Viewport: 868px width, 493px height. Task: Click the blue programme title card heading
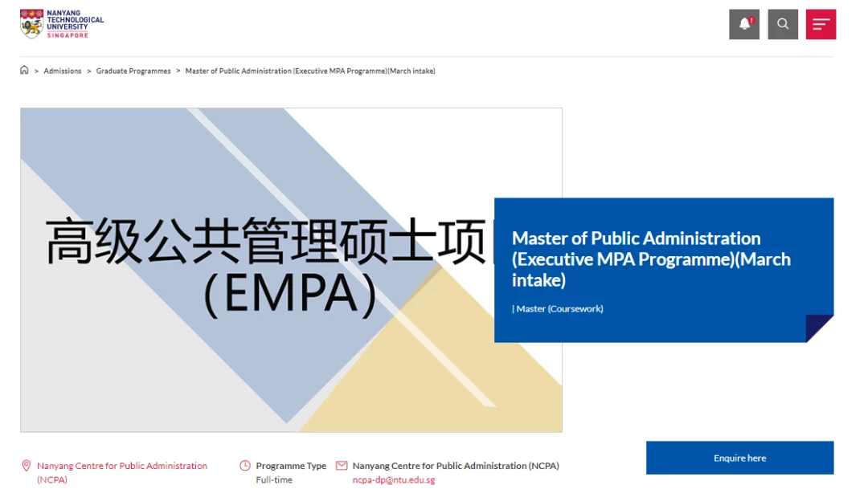651,259
